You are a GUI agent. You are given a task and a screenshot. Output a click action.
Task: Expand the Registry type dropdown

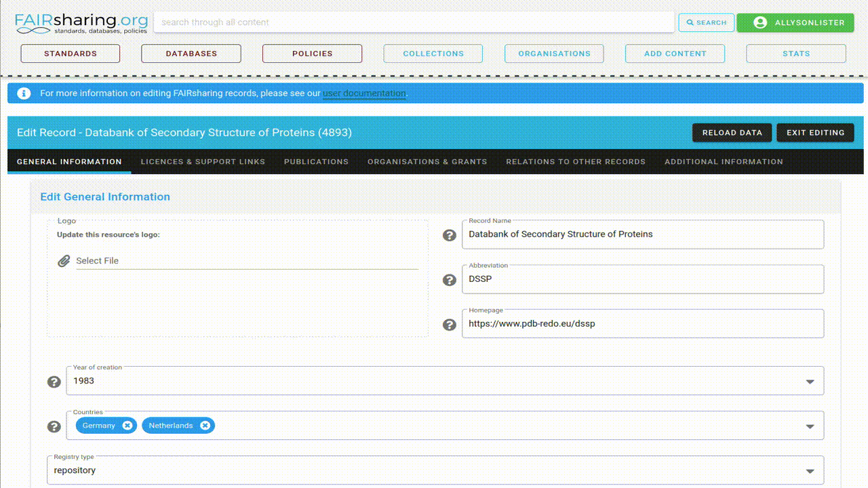point(810,471)
